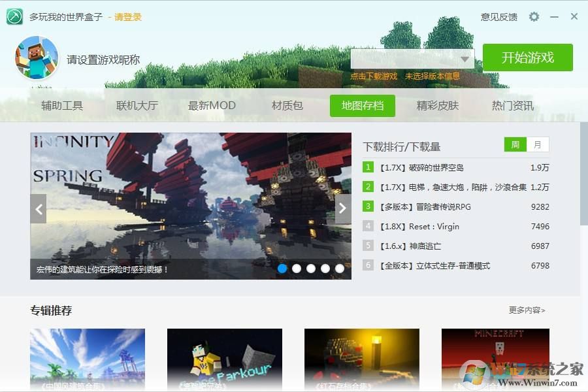Click the left carousel arrow

point(39,209)
